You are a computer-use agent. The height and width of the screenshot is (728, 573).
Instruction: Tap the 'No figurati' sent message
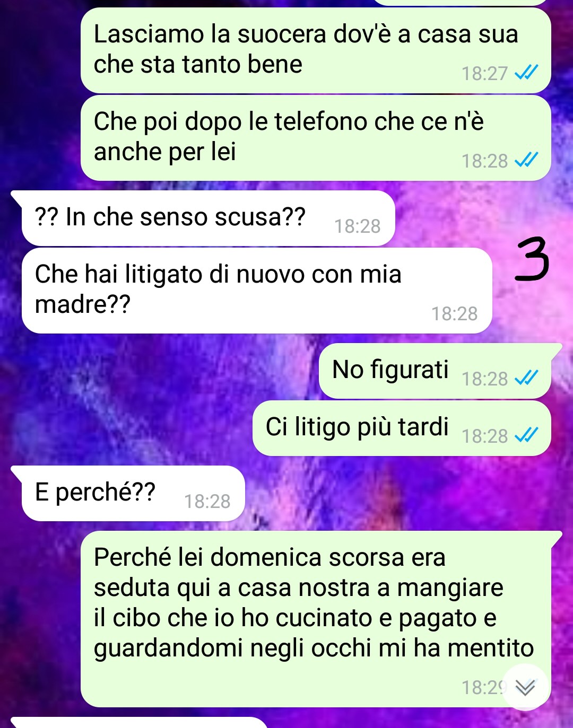435,371
